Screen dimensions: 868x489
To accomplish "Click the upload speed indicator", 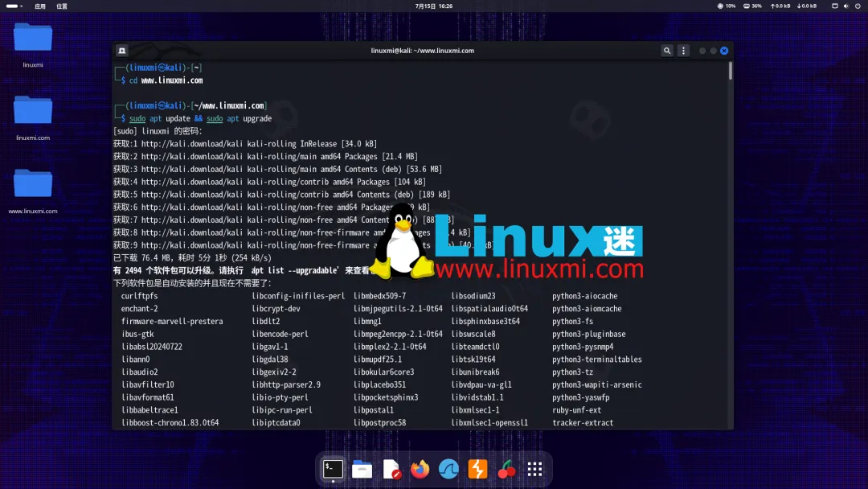I will pos(780,6).
